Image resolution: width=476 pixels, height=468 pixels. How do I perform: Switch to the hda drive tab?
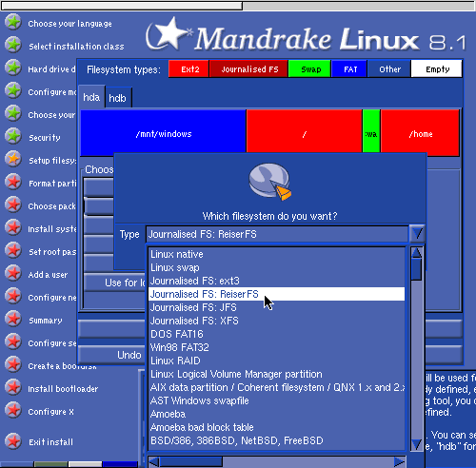coord(91,97)
